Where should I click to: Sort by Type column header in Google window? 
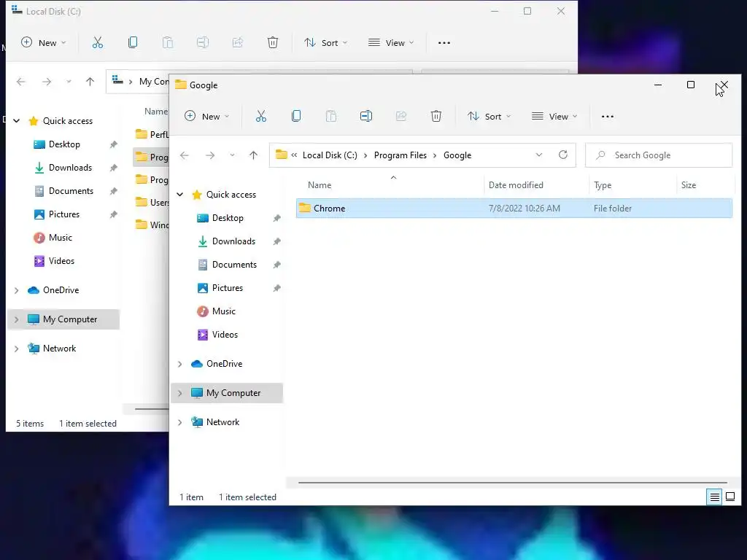(602, 185)
